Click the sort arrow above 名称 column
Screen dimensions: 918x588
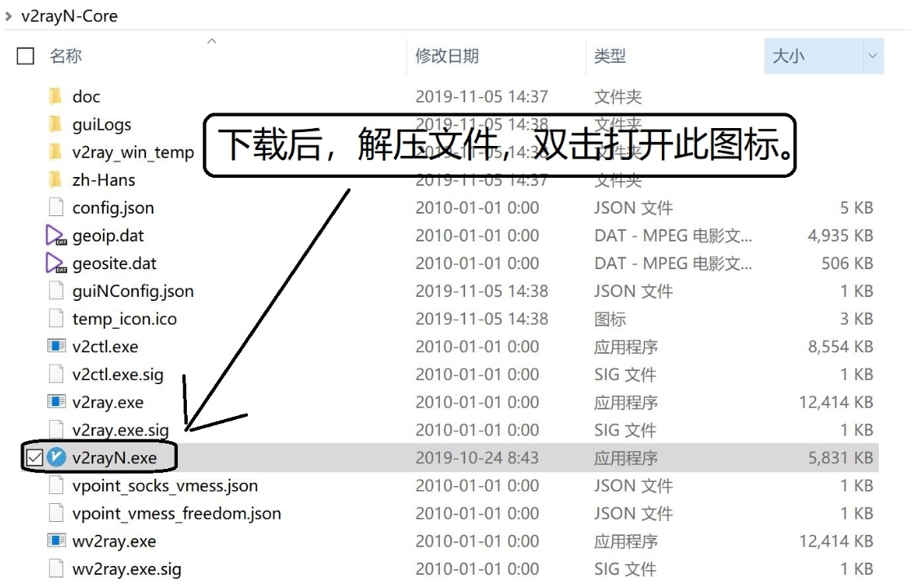[212, 41]
